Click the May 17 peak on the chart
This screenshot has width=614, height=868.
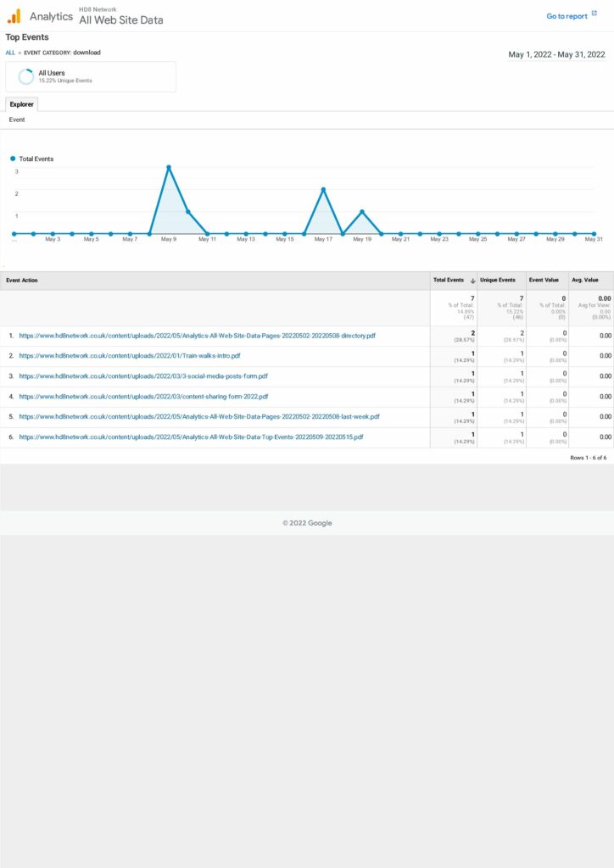coord(323,189)
